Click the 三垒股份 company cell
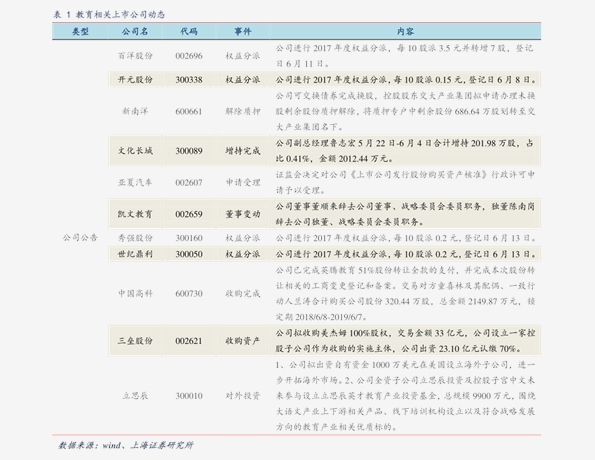Image resolution: width=595 pixels, height=460 pixels. (x=135, y=341)
